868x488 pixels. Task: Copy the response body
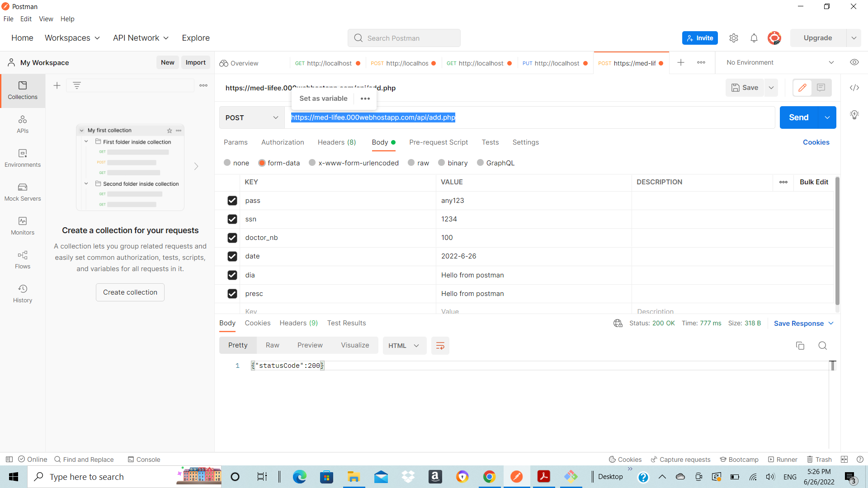pyautogui.click(x=800, y=345)
